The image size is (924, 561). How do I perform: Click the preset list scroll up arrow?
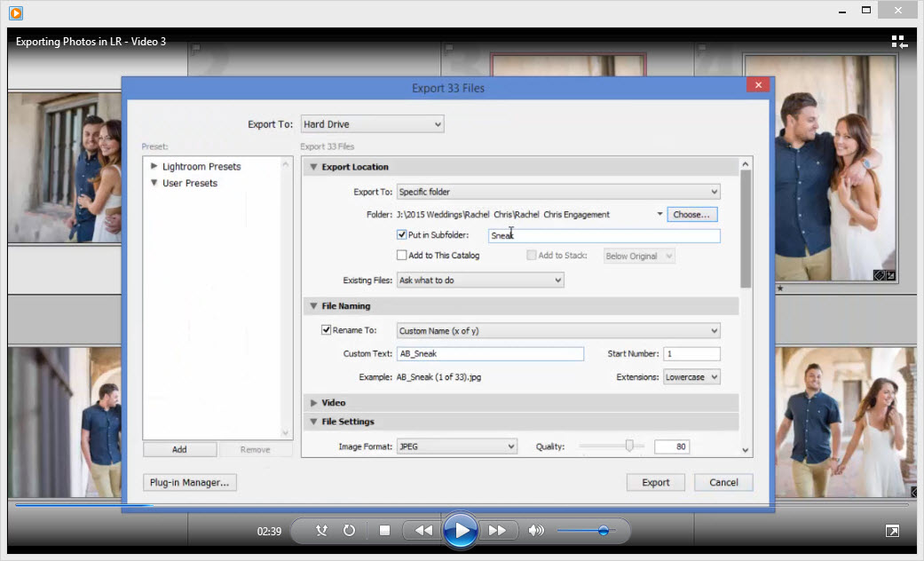(285, 164)
